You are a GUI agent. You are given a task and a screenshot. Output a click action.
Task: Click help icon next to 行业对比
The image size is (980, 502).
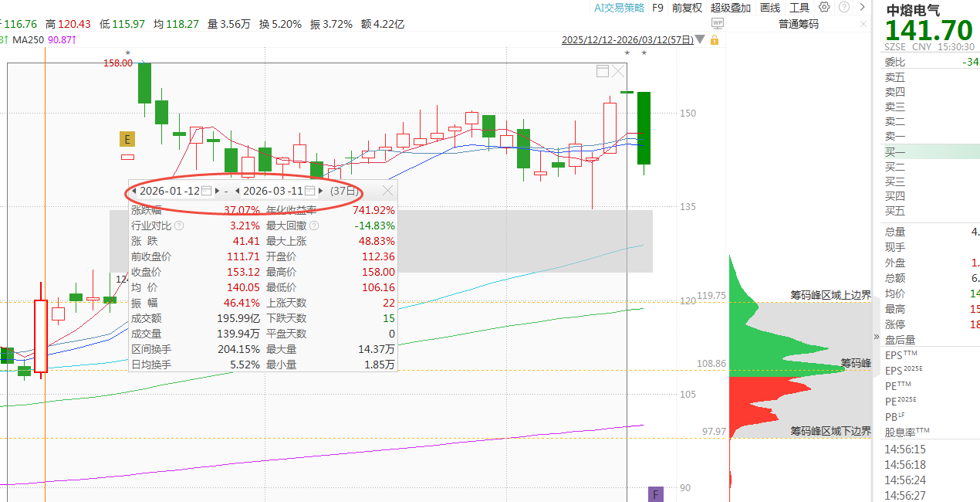[x=179, y=226]
